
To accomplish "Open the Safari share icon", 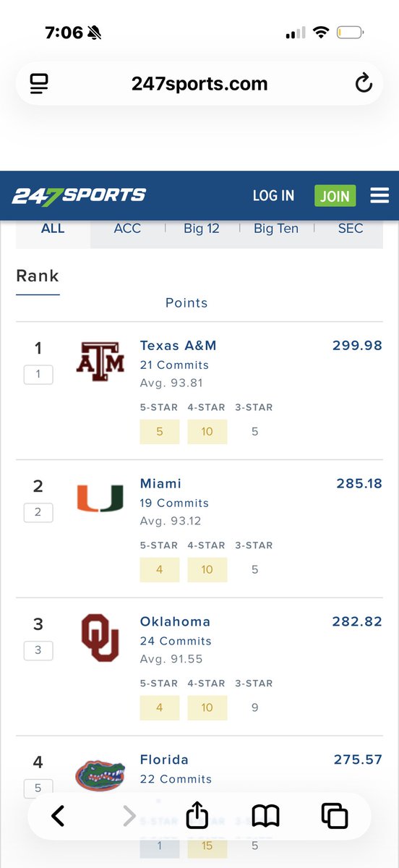I will click(x=197, y=815).
